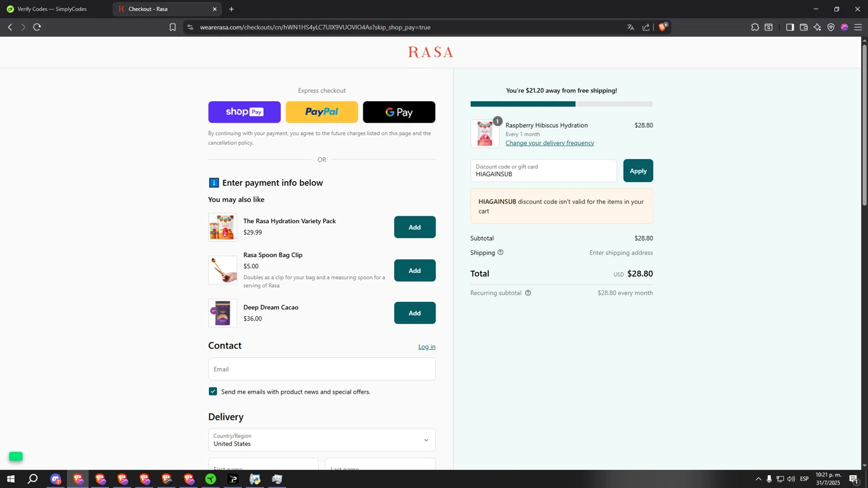This screenshot has width=868, height=488.
Task: Open the JetBrains taskbar app
Action: pyautogui.click(x=233, y=479)
